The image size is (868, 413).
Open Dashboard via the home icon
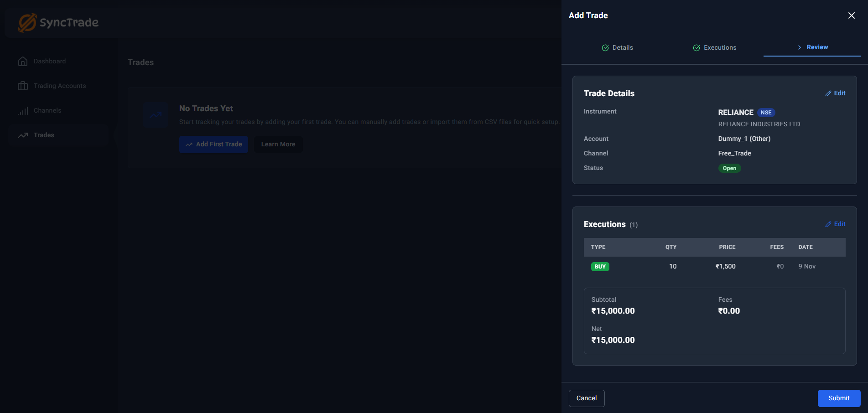coord(23,61)
